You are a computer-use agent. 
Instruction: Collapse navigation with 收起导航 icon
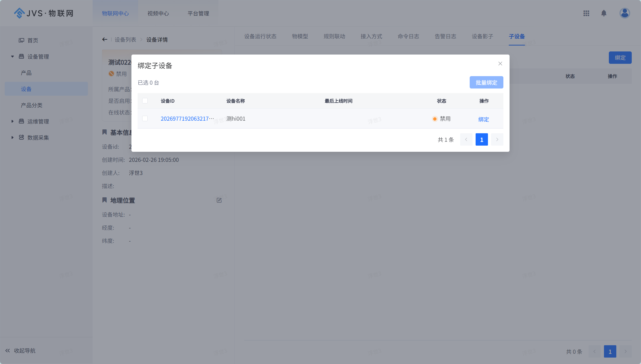coord(8,350)
